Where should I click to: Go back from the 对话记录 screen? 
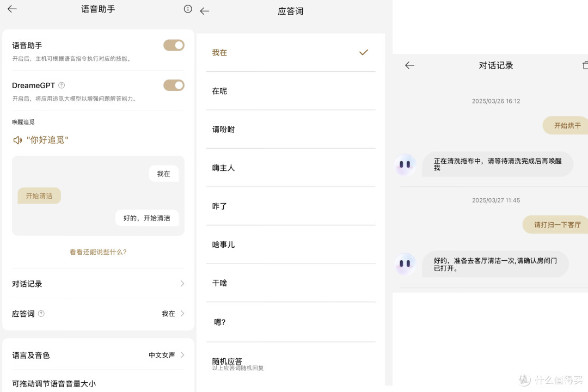point(409,65)
